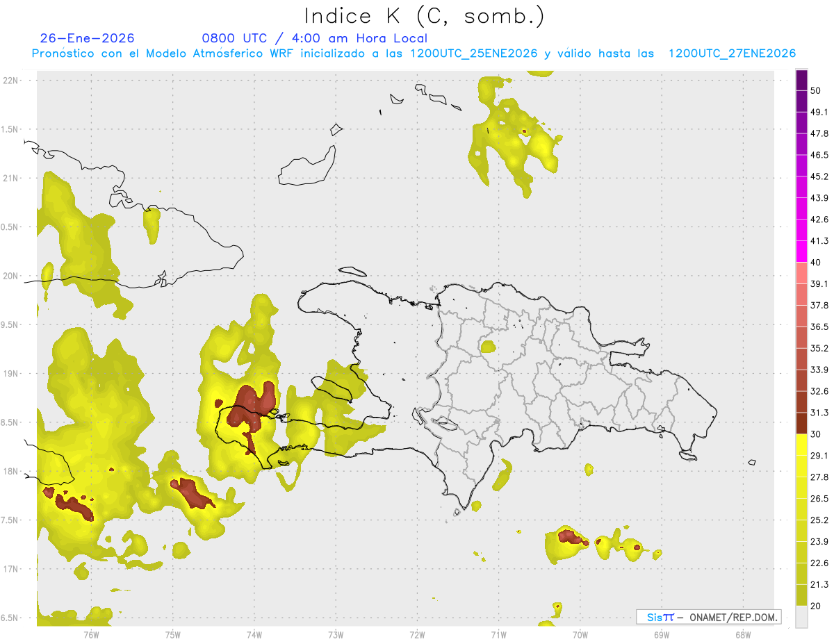Click the "6.5N" latitude label
Viewport: 834px width, 644px height.
point(10,618)
